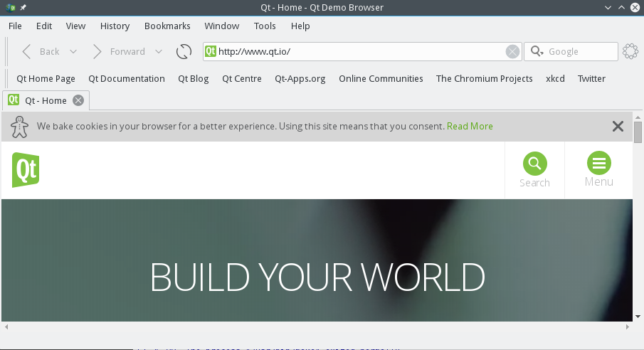Screen dimensions: 644x350
Task: Open the Qt Documentation bookmark
Action: (x=127, y=78)
